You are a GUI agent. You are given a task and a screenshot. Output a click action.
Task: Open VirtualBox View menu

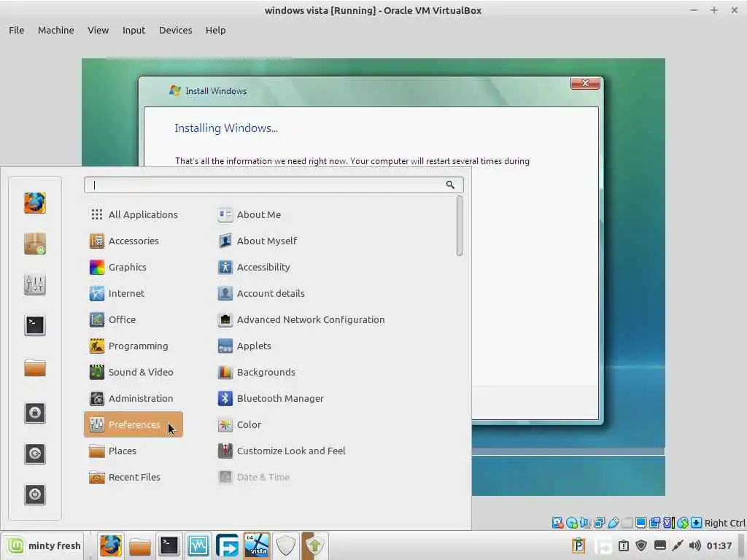pos(98,30)
